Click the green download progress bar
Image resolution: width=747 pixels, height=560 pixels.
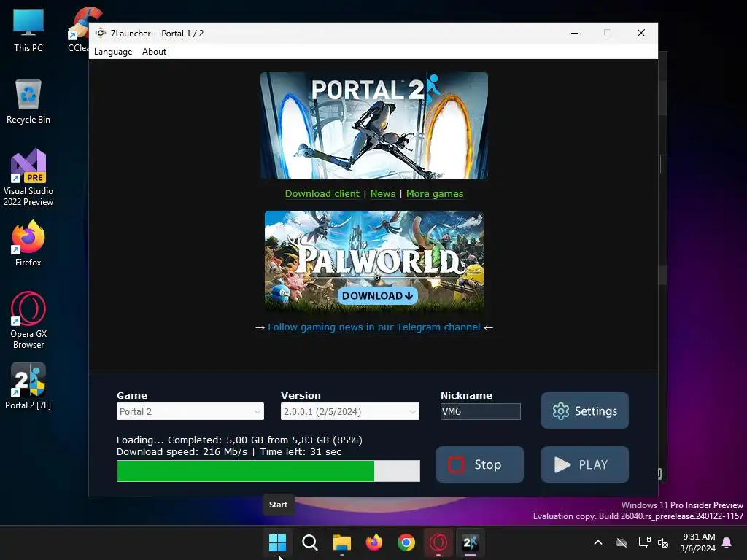pyautogui.click(x=268, y=470)
